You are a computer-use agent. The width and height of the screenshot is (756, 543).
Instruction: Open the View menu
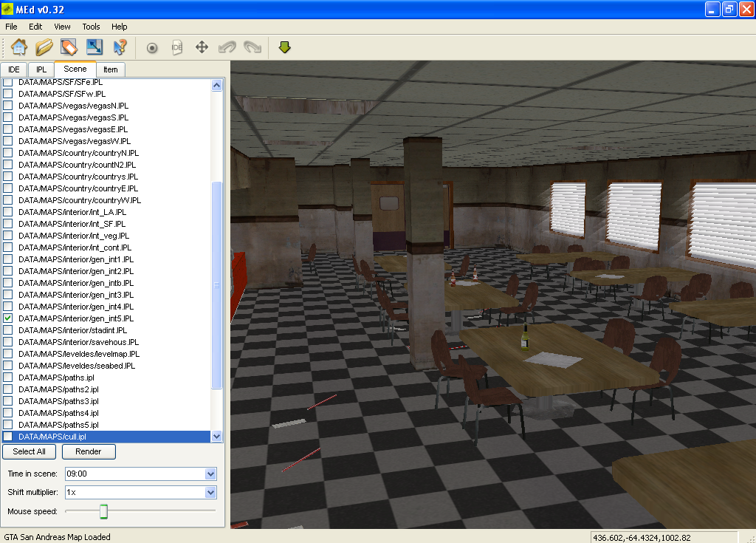[62, 27]
